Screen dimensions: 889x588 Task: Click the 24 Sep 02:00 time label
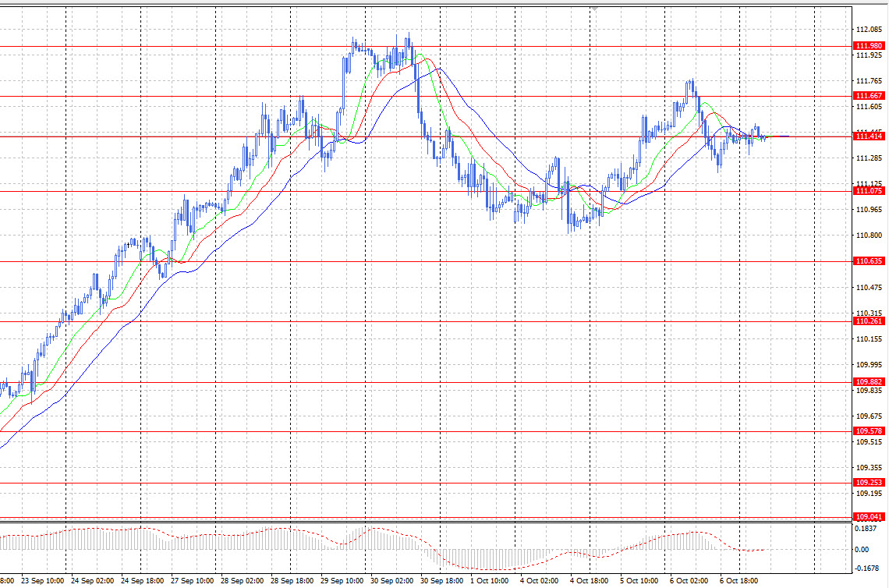coord(93,581)
